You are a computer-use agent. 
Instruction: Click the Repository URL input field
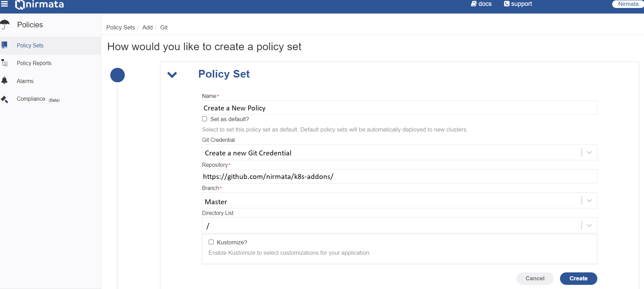(x=399, y=177)
